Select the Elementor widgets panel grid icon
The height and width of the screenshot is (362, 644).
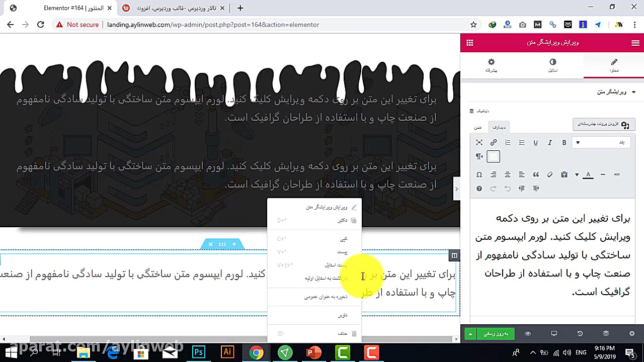[469, 43]
